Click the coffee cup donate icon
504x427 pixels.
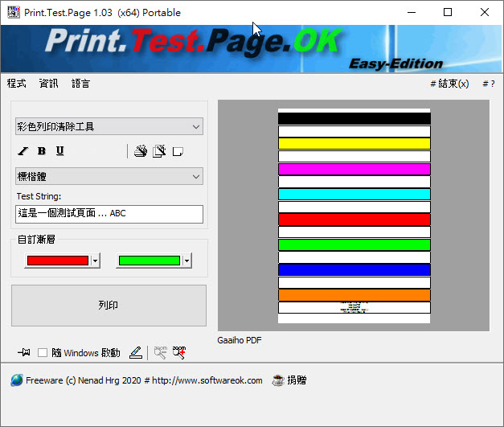point(278,380)
